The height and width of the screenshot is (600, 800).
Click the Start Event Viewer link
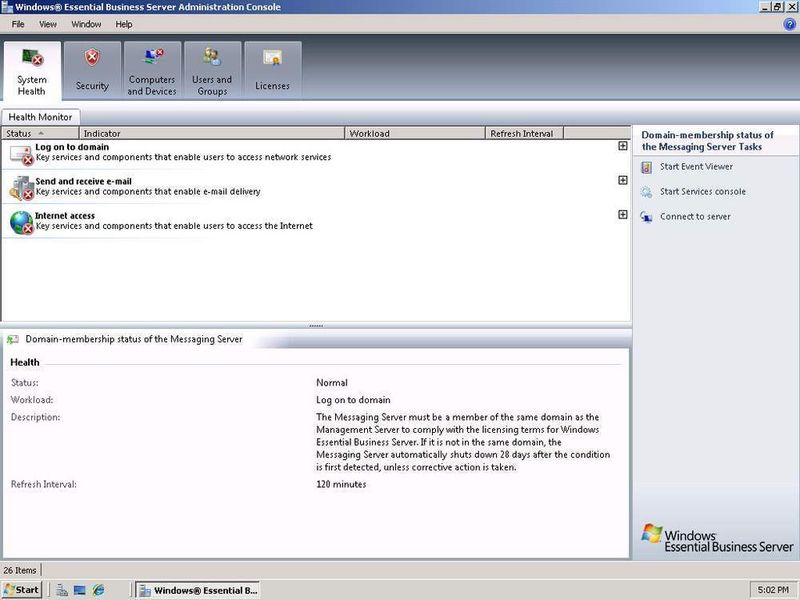point(696,166)
